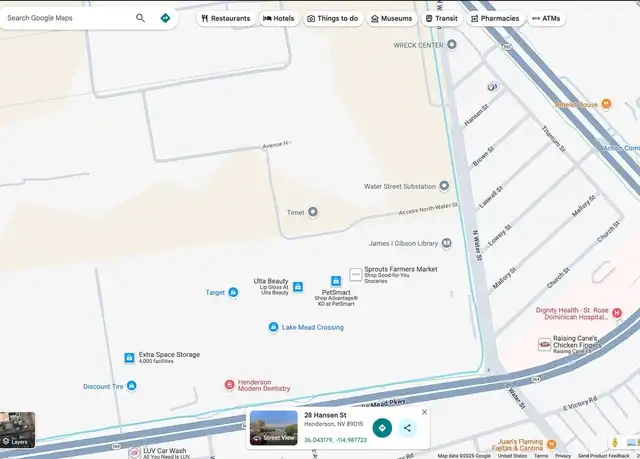The image size is (640, 459).
Task: Click the James I Gibson Library label
Action: [x=403, y=243]
